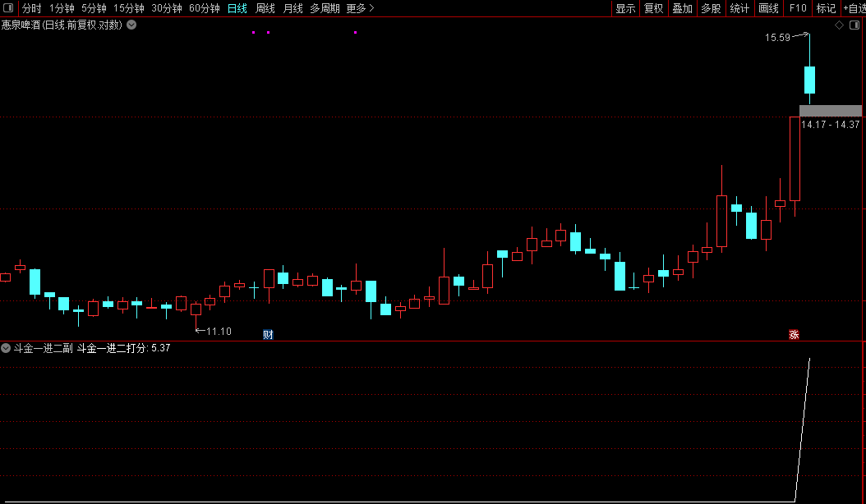The image size is (866, 504).
Task: Open the 统计 statistics tool
Action: pos(740,8)
